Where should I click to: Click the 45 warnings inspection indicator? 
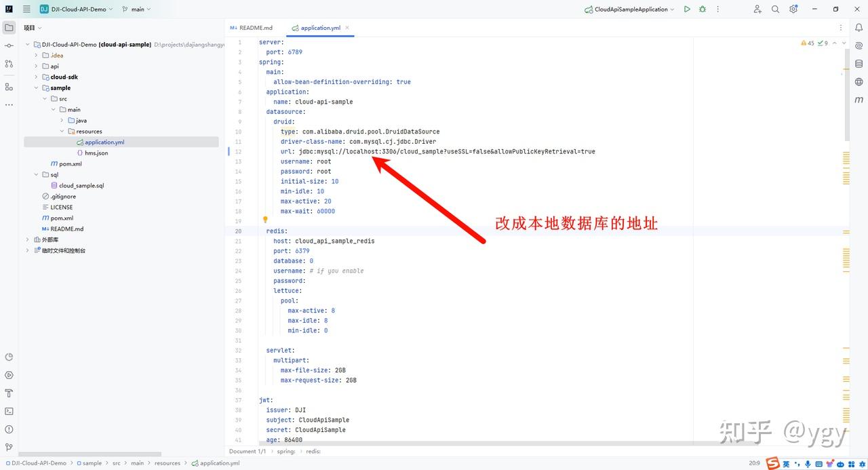coord(808,43)
